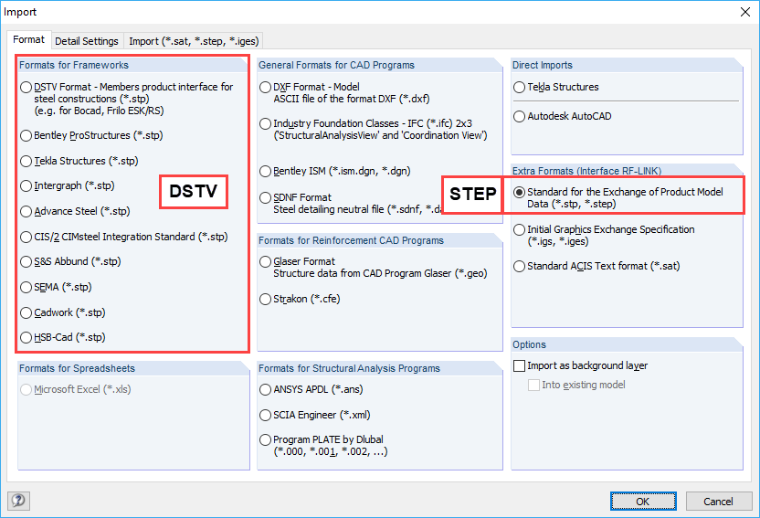This screenshot has width=760, height=518.
Task: Select Standard ACIS Text format (*.sat)
Action: [x=519, y=266]
